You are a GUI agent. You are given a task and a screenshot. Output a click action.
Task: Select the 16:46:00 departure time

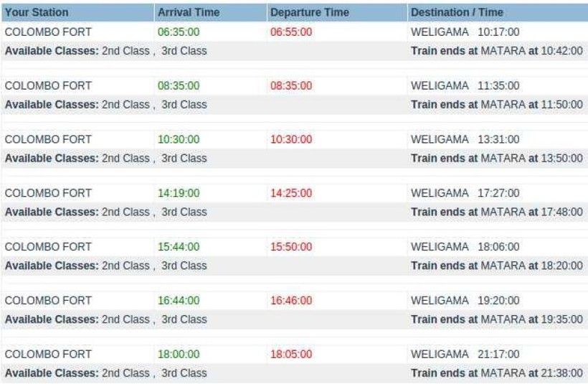tap(291, 301)
